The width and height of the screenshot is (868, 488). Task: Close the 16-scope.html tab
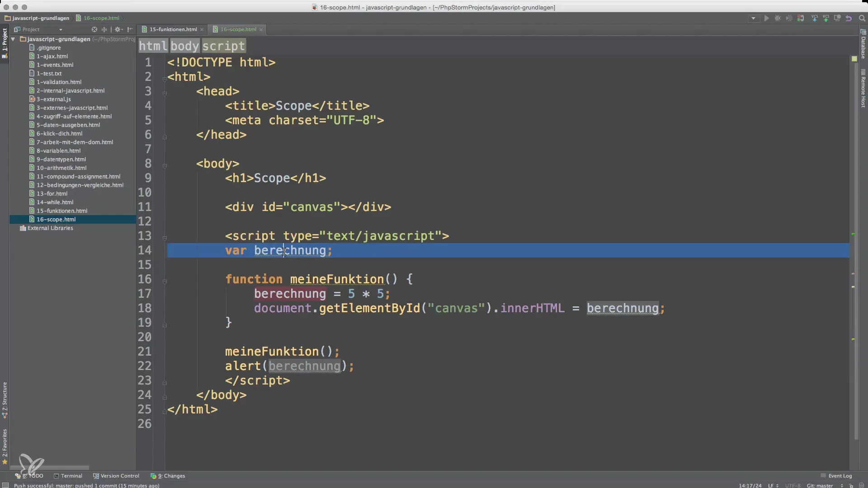click(261, 29)
